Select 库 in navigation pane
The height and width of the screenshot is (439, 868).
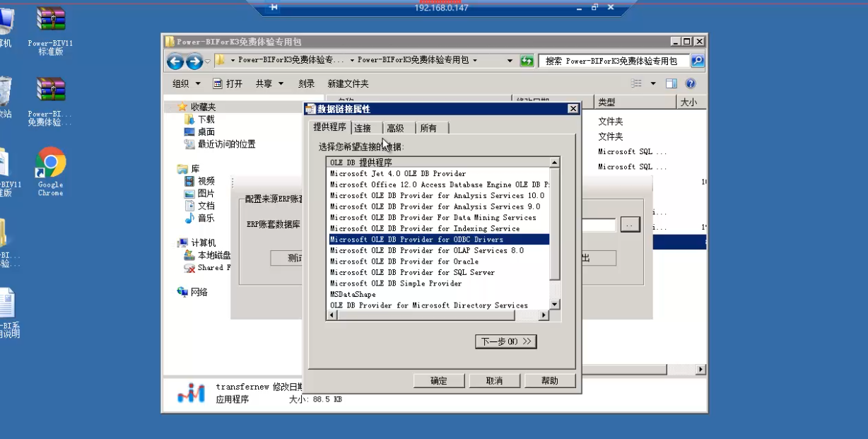pos(188,169)
